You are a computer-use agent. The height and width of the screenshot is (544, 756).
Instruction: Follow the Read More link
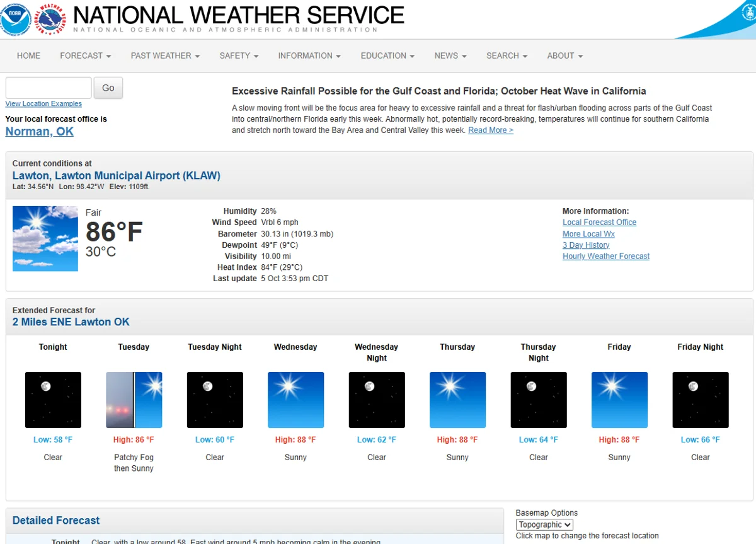point(491,130)
